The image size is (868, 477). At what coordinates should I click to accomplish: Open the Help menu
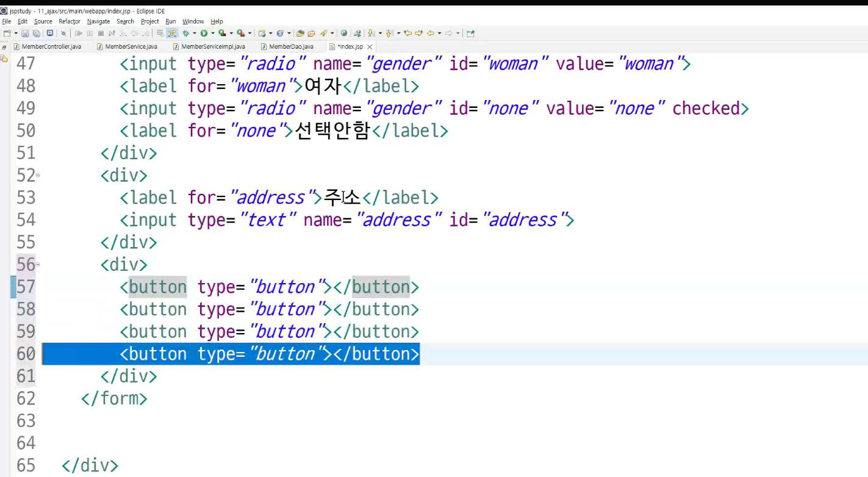click(217, 21)
